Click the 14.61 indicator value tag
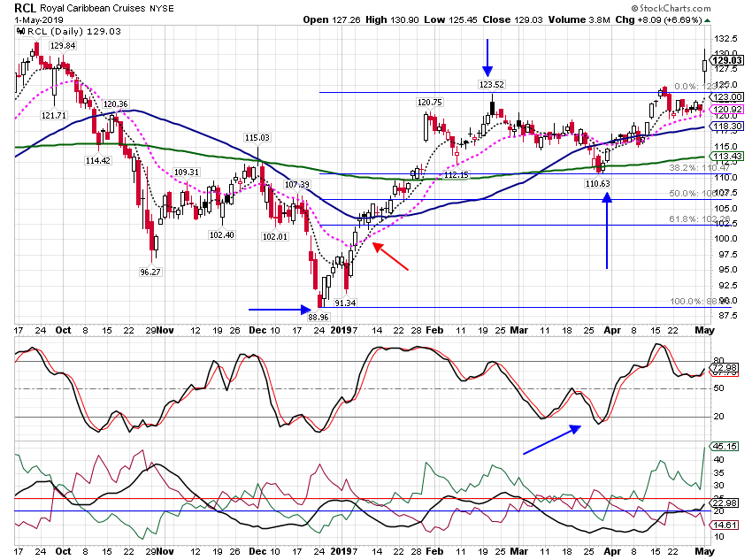This screenshot has width=752, height=560. (725, 525)
